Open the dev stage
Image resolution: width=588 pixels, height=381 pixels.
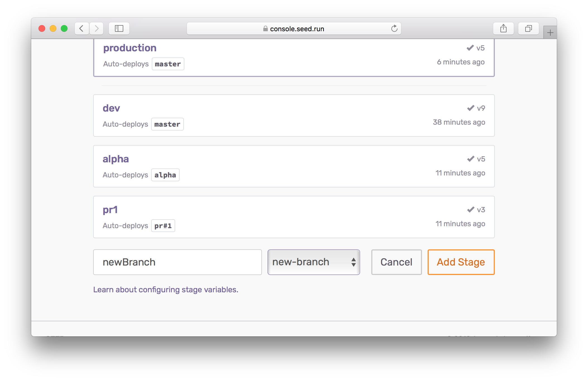[111, 108]
